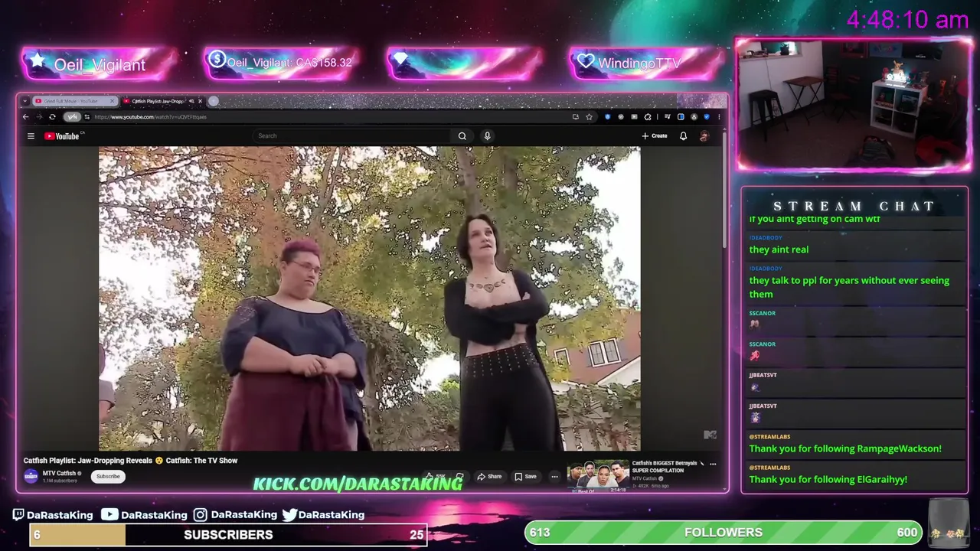
Task: Click the FOLLOWERS goal progress bar
Action: pos(724,532)
